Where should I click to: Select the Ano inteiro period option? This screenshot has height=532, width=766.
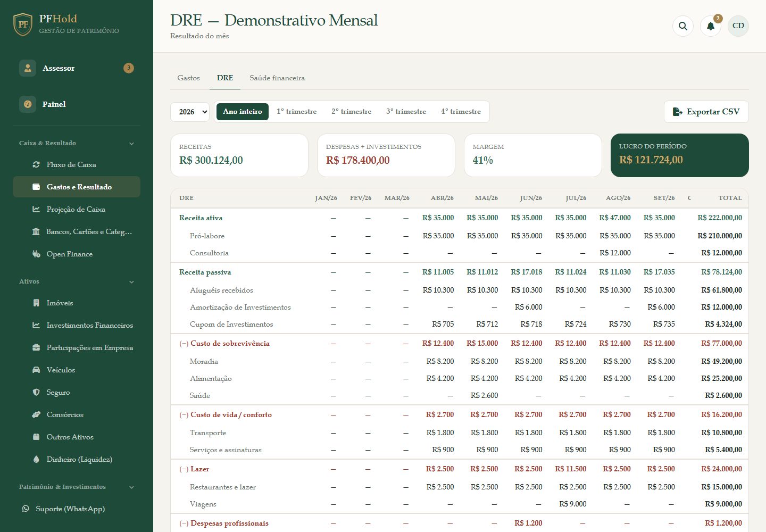[243, 112]
